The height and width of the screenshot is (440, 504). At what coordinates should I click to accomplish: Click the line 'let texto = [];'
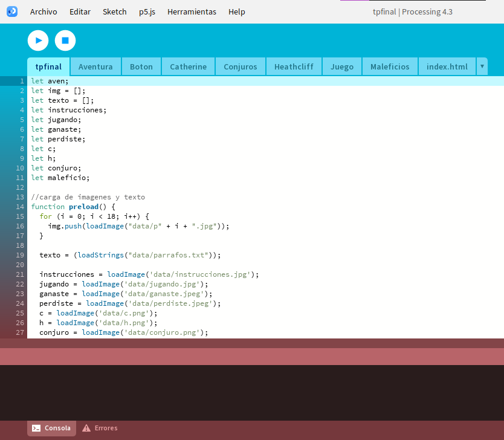point(62,100)
